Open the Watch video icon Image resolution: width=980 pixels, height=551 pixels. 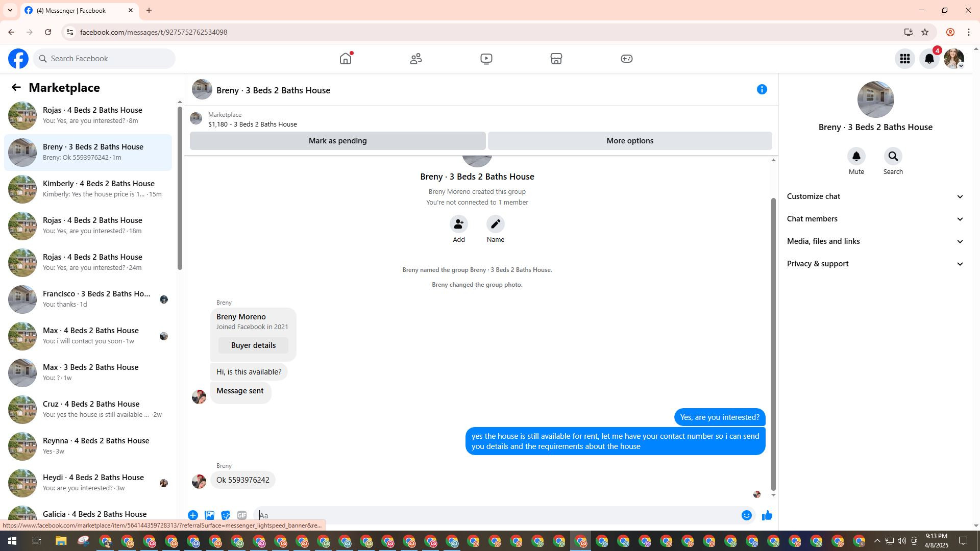(x=486, y=59)
